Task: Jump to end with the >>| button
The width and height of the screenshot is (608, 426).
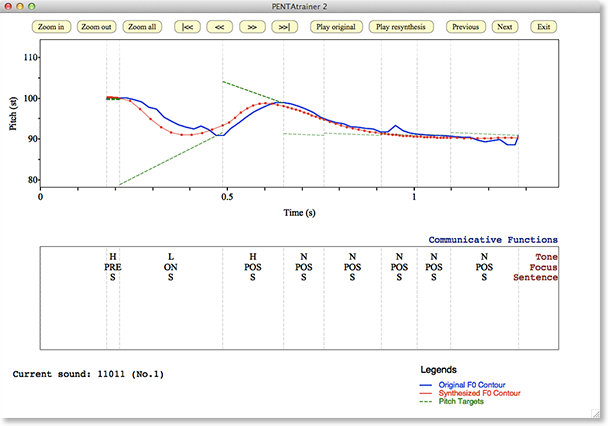Action: click(x=284, y=27)
